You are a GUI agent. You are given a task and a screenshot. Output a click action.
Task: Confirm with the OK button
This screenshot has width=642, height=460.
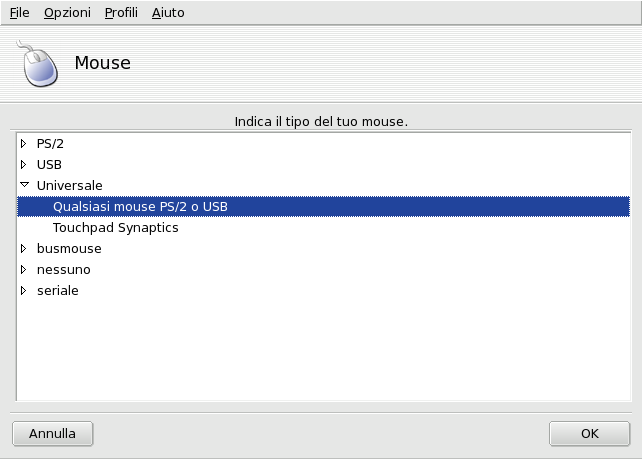589,434
